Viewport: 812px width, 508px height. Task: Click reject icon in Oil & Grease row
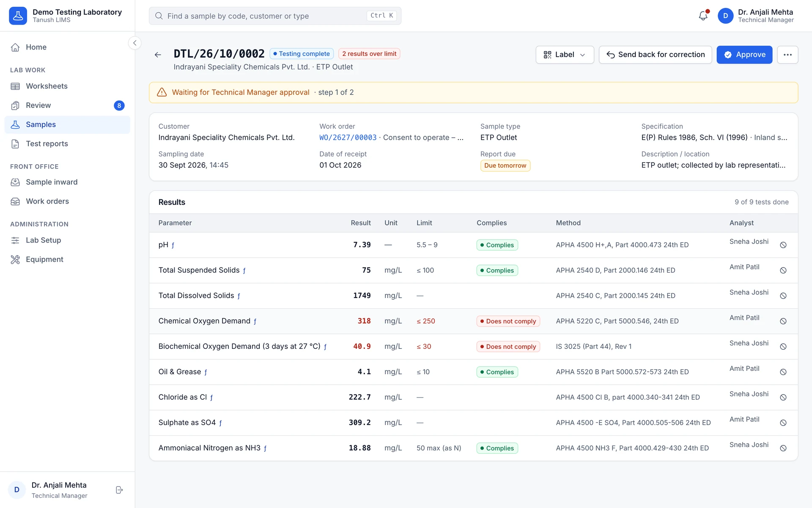[x=783, y=372]
